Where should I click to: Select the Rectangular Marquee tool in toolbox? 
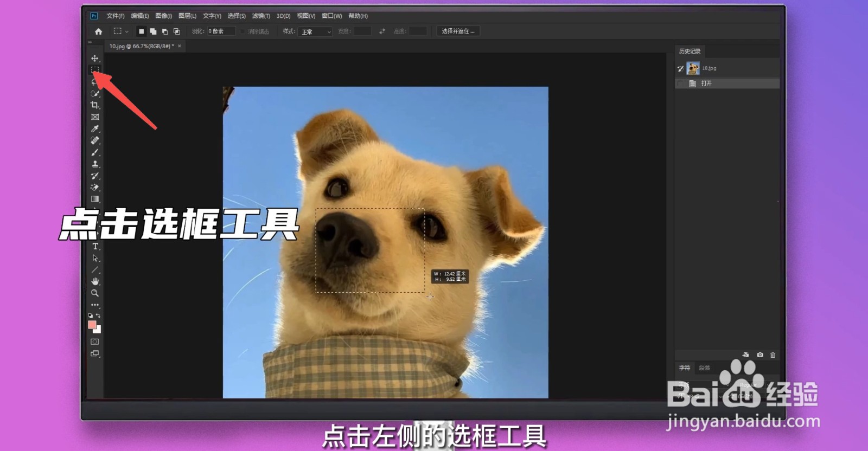pyautogui.click(x=95, y=70)
